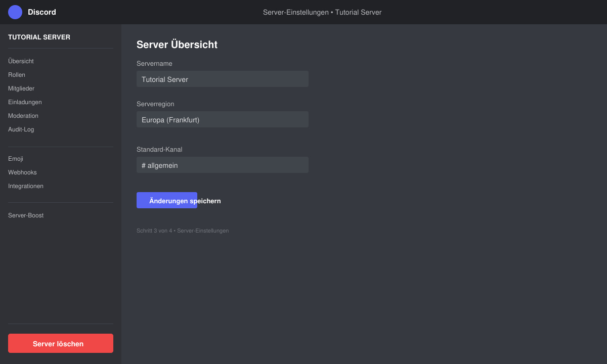The width and height of the screenshot is (607, 364).
Task: Click the Server-Einstellungen • Tutorial Server title
Action: tap(322, 12)
